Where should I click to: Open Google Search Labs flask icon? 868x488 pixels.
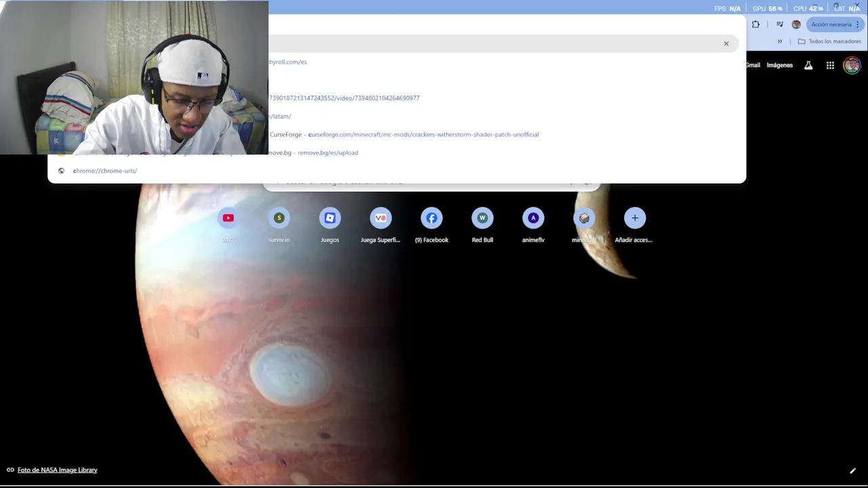pos(808,65)
